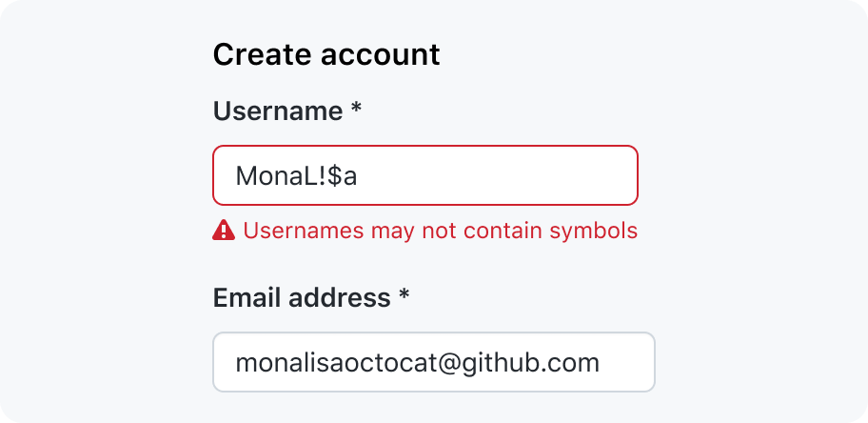Click the Email address field label
868x423 pixels.
pyautogui.click(x=302, y=297)
